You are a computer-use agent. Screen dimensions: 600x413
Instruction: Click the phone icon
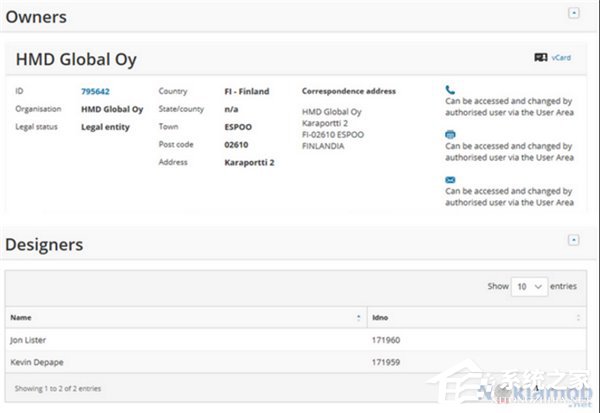click(450, 90)
